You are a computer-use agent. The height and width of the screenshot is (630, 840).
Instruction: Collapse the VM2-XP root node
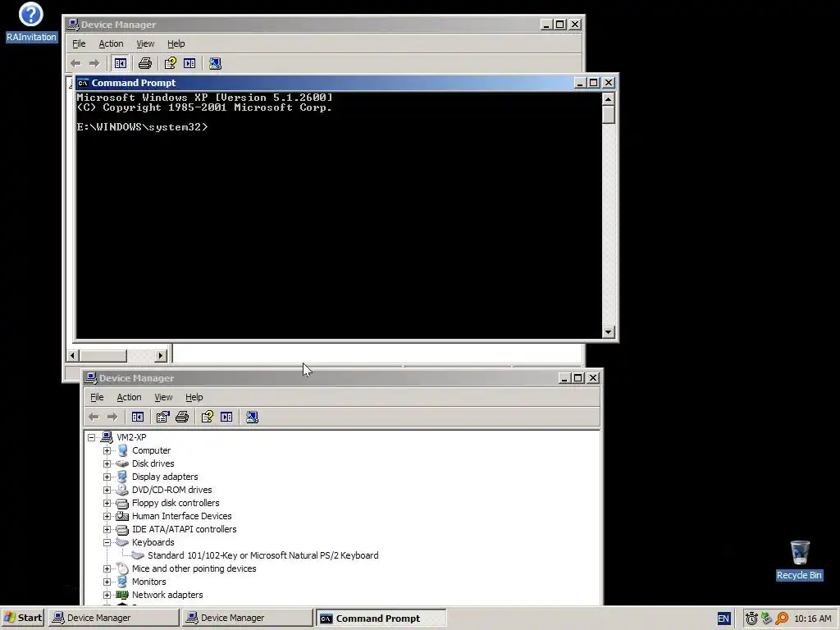click(x=92, y=437)
